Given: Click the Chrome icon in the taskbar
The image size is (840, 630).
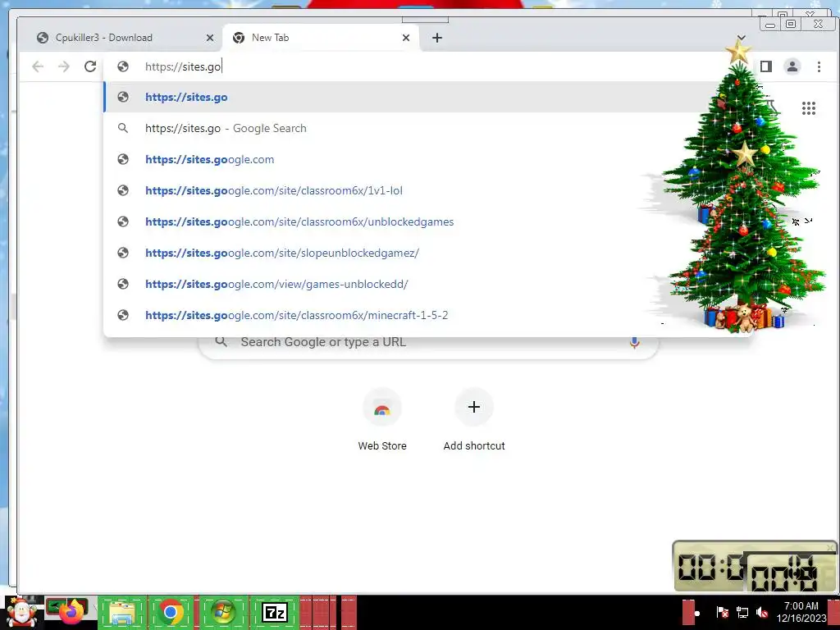Looking at the screenshot, I should coord(171,612).
